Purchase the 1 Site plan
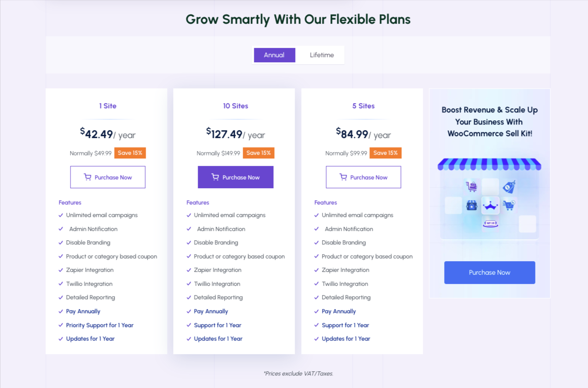Image resolution: width=588 pixels, height=388 pixels. (108, 177)
